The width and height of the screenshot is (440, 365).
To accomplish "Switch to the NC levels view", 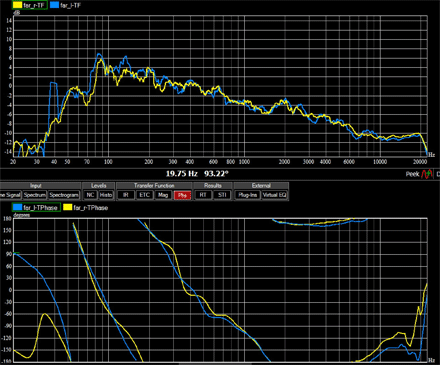I will (x=90, y=195).
